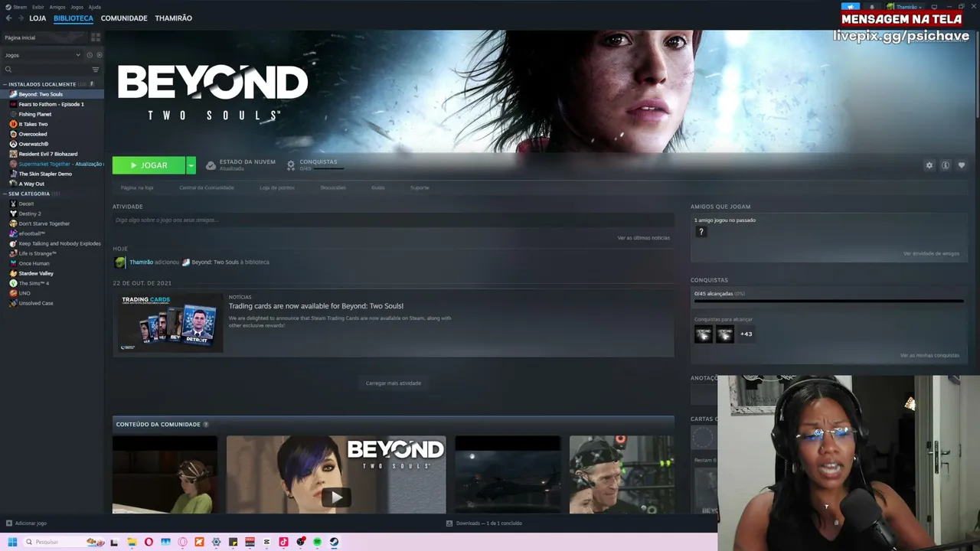980x551 pixels.
Task: Add Beyond: Two Souls to favorites heart
Action: [x=962, y=165]
